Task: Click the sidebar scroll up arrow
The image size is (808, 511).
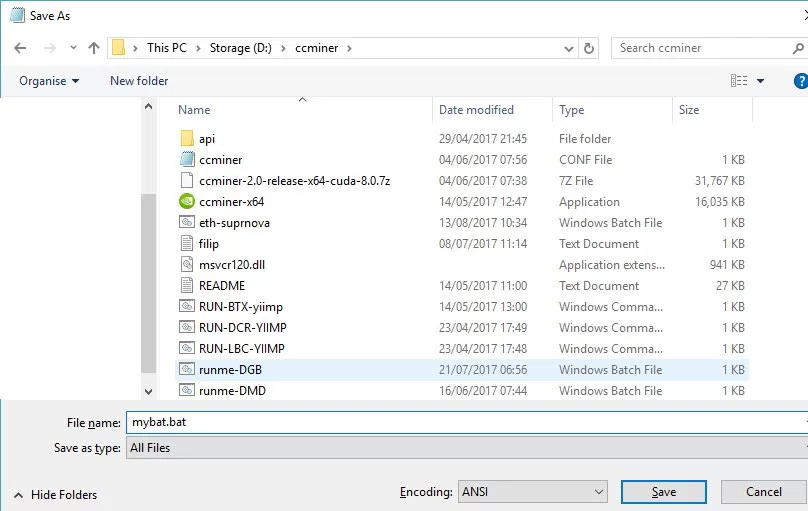Action: [148, 107]
